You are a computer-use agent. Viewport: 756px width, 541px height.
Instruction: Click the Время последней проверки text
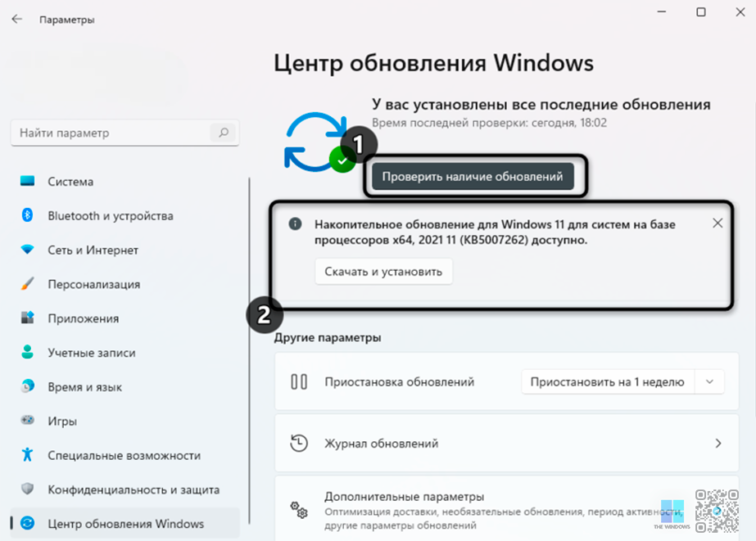[x=489, y=123]
